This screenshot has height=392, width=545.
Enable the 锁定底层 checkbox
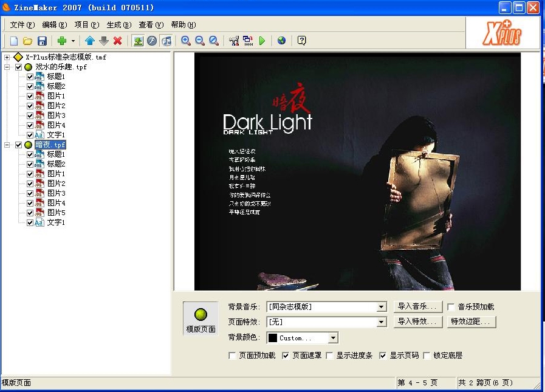point(427,356)
